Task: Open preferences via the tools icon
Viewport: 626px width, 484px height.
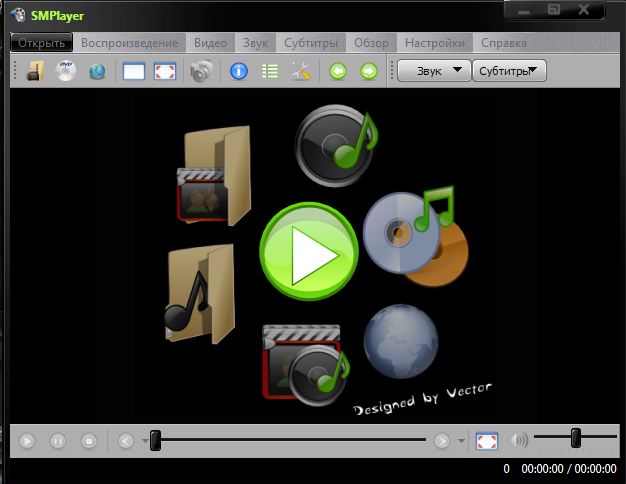Action: [x=301, y=71]
